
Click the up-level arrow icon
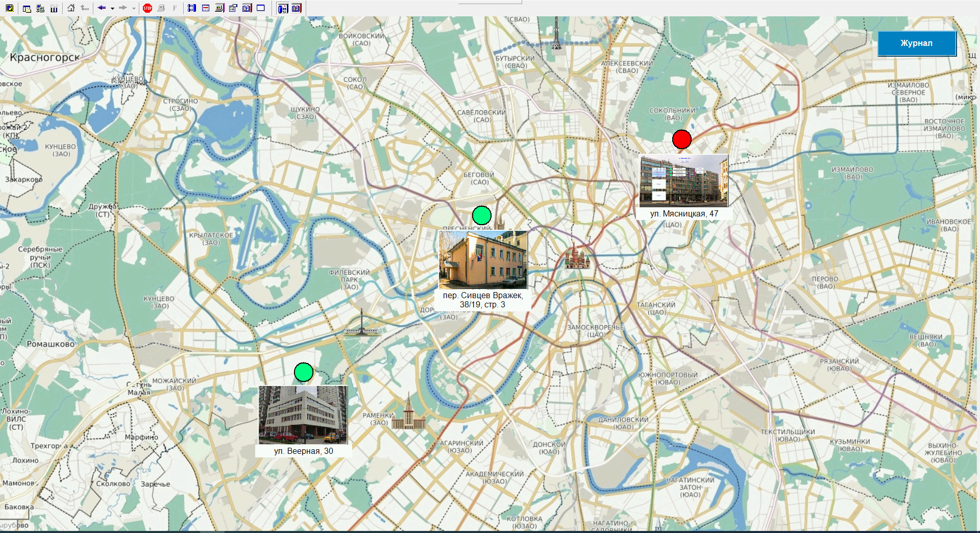[85, 8]
